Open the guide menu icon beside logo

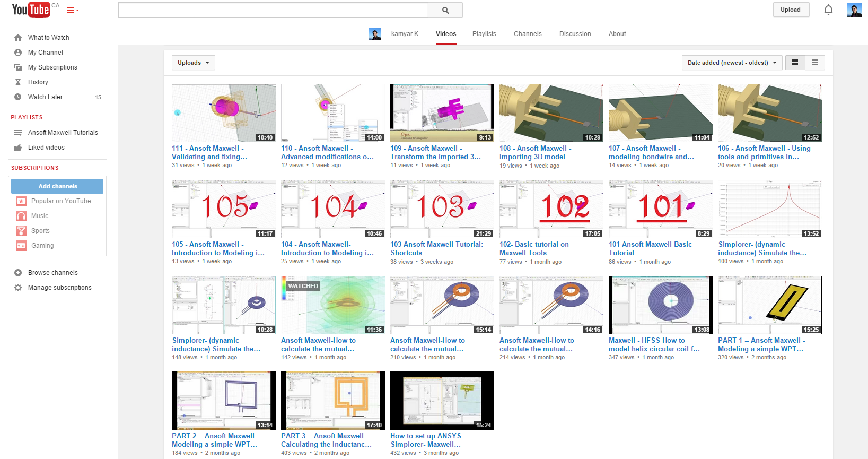[x=72, y=10]
